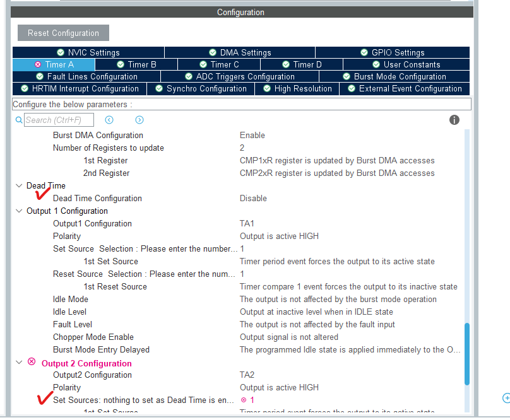510x420 pixels.
Task: Click the High Resolution green check icon
Action: click(267, 88)
